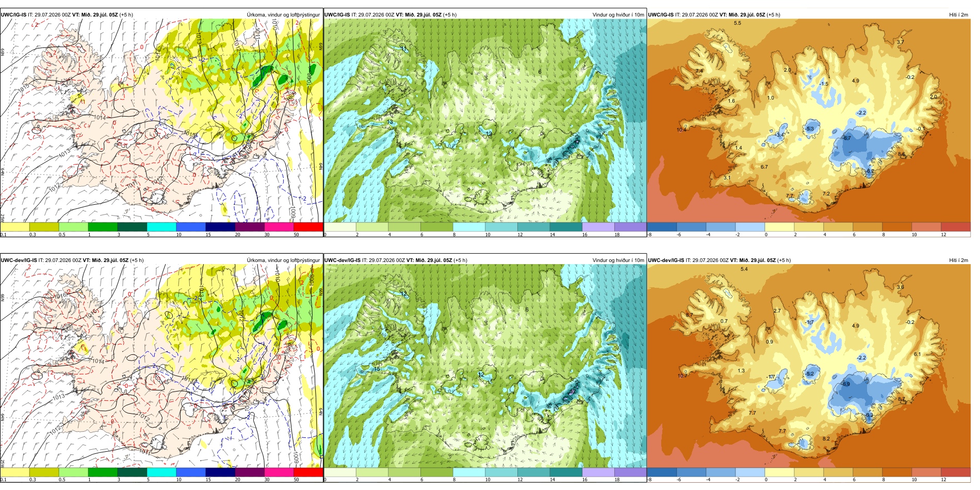Click the 7.4 Westfjords value on the top temperature map
Viewport: 980px width, 490px height.
[x=699, y=71]
